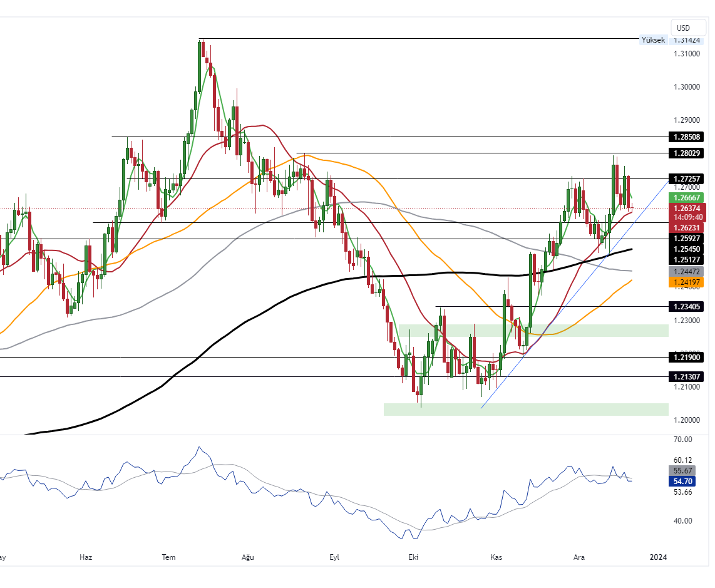Select the 1.23405 horizontal level label
This screenshot has height=588, width=715.
point(686,307)
